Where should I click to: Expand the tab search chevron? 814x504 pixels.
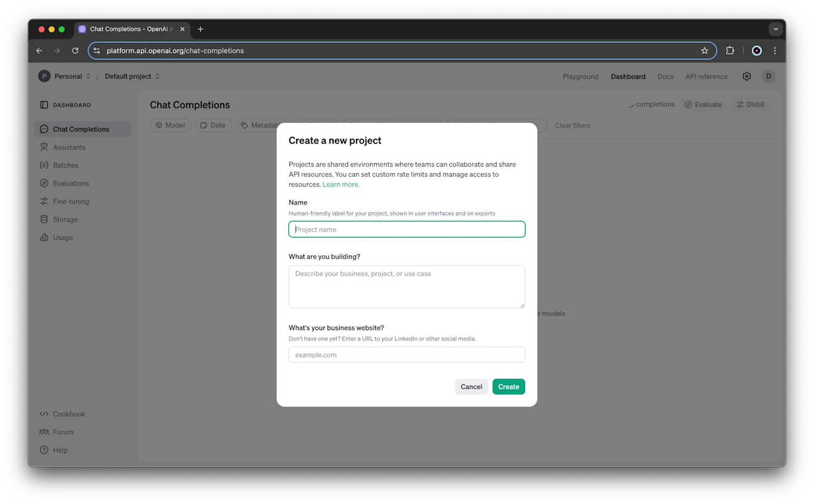(775, 29)
